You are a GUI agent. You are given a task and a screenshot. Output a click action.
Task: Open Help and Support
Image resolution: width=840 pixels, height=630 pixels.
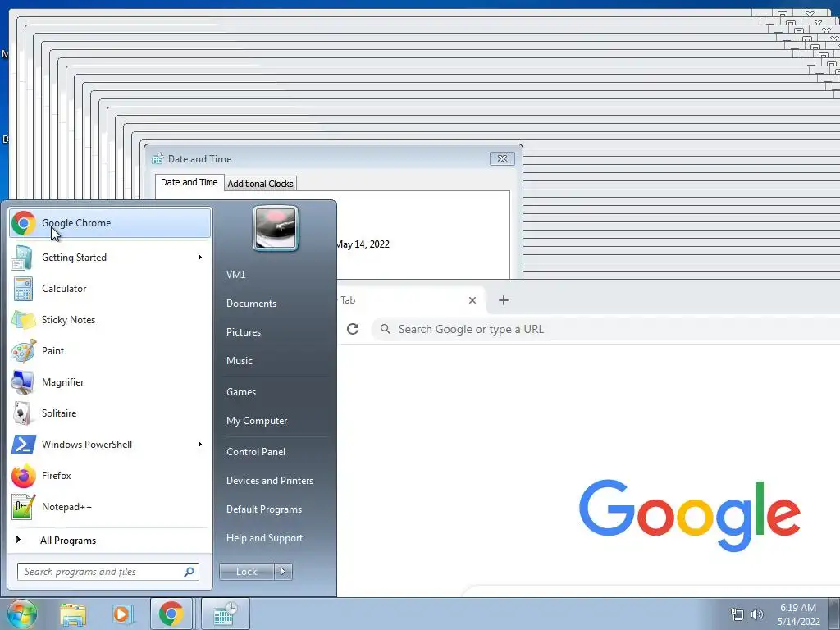coord(265,538)
